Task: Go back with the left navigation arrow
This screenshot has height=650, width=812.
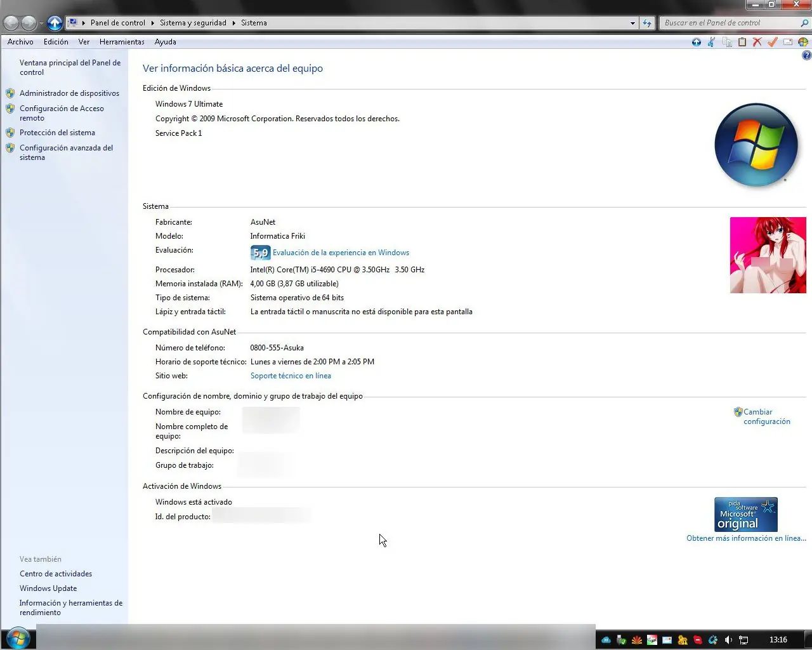Action: point(11,23)
